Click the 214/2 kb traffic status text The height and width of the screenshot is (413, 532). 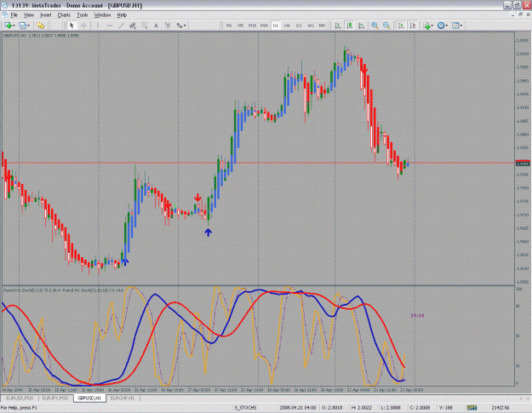click(x=501, y=408)
